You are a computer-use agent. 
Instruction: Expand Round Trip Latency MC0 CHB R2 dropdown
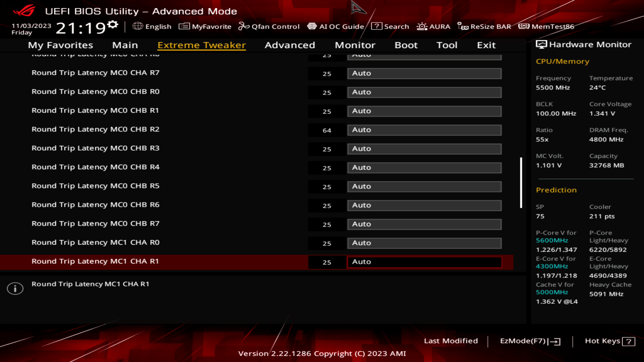pyautogui.click(x=424, y=130)
